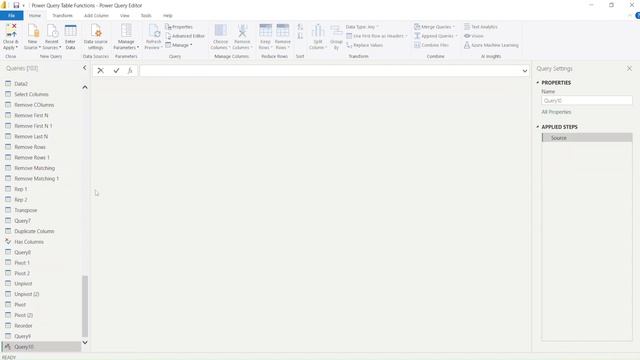
Task: Collapse the PROPERTIES section
Action: [538, 82]
